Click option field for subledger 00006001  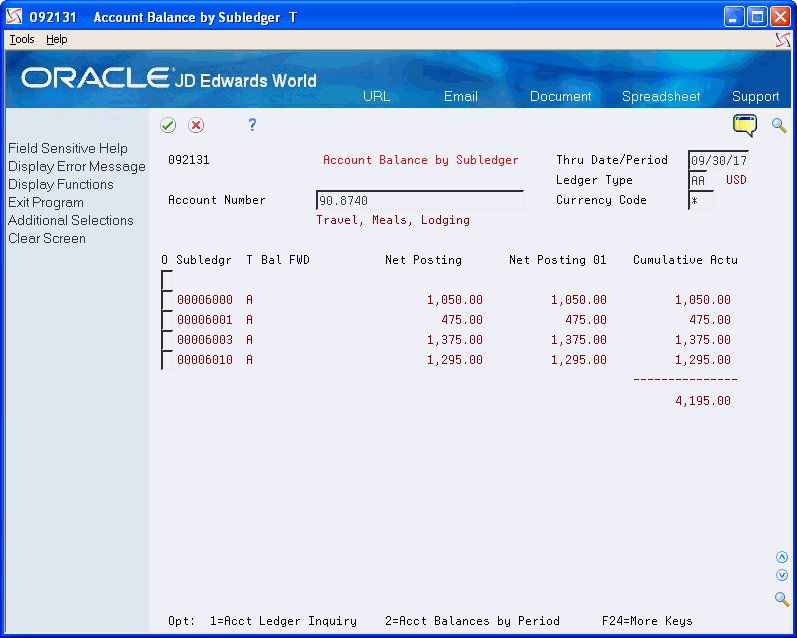[x=167, y=320]
